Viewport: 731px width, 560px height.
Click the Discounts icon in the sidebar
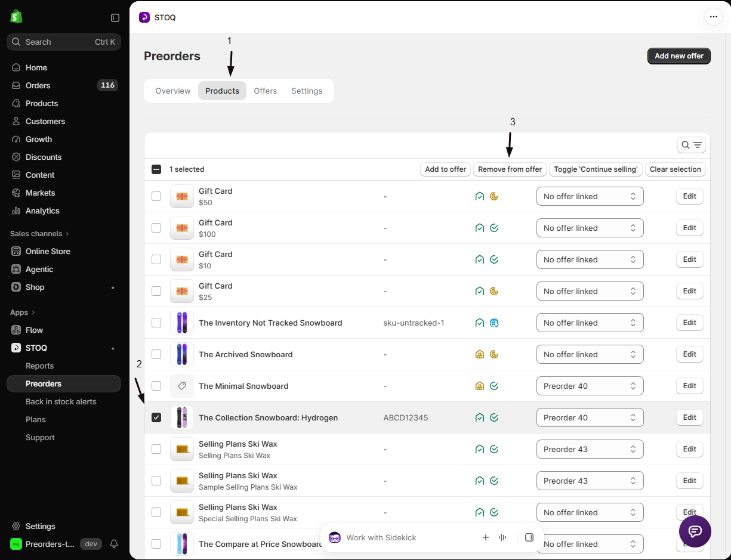(16, 157)
